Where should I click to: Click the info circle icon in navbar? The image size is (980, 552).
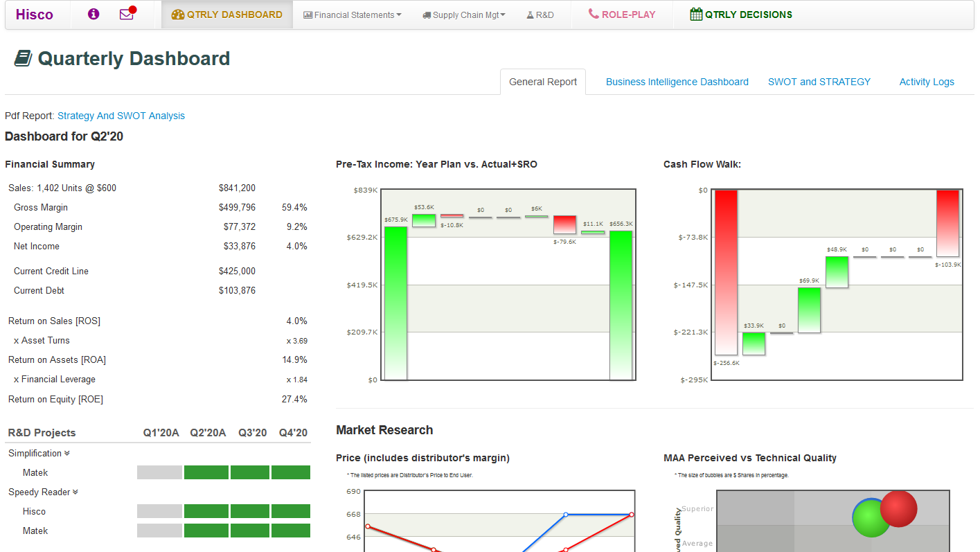(93, 15)
